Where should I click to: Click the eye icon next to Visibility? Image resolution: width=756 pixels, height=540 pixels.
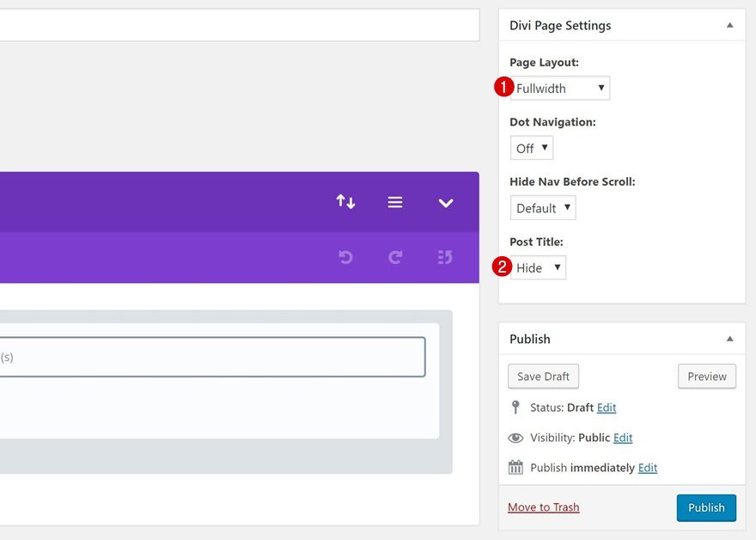click(515, 438)
